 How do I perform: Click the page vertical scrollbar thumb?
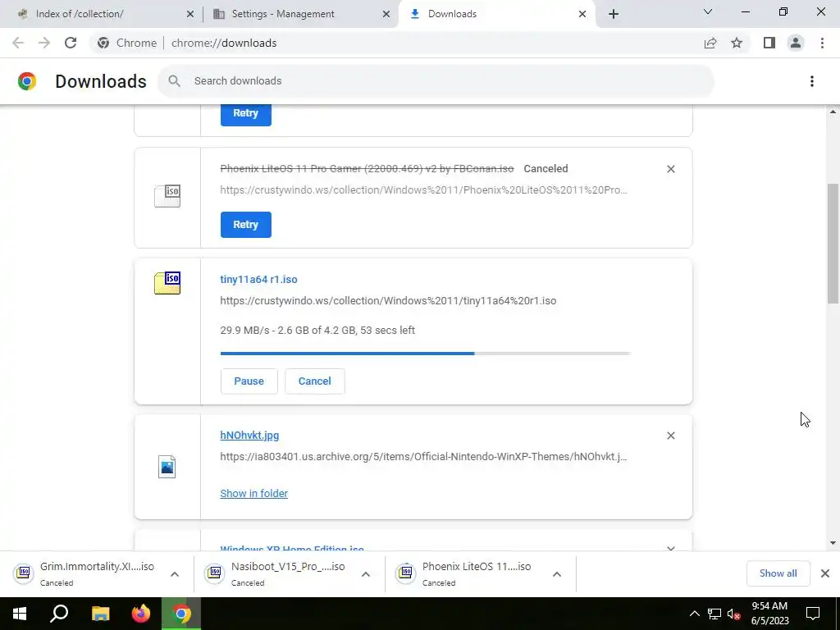[x=833, y=244]
